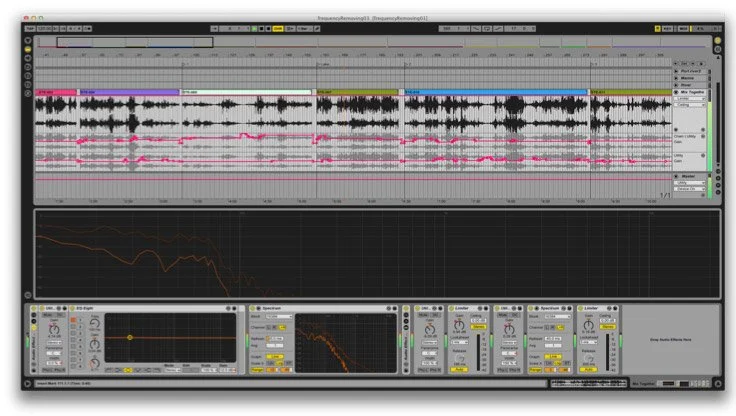
Task: Adjust the EQ Eight Freq knob
Action: (94, 324)
